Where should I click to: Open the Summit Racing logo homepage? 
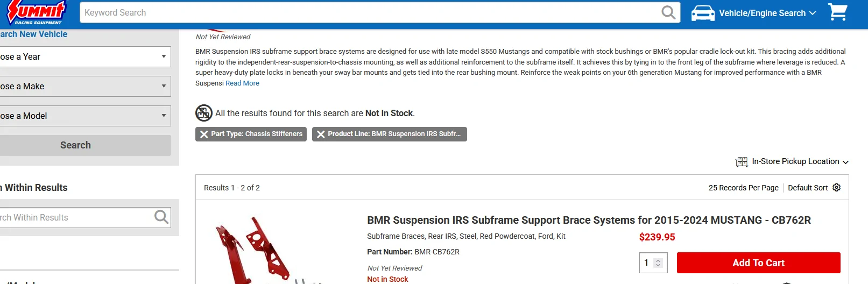(37, 12)
